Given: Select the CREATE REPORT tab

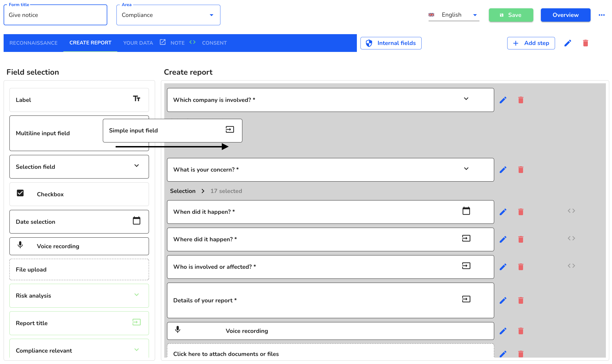Looking at the screenshot, I should coord(90,43).
